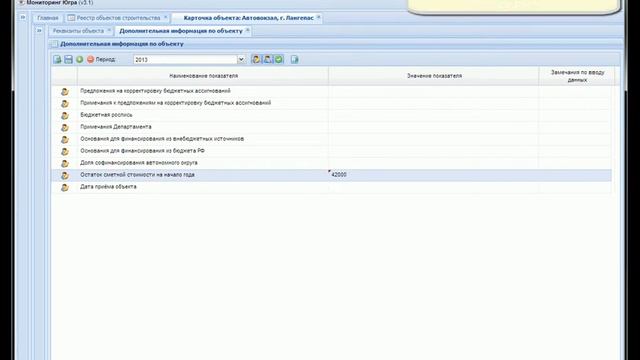Select the Карточка объекта: Автовокзал tab

coord(249,18)
